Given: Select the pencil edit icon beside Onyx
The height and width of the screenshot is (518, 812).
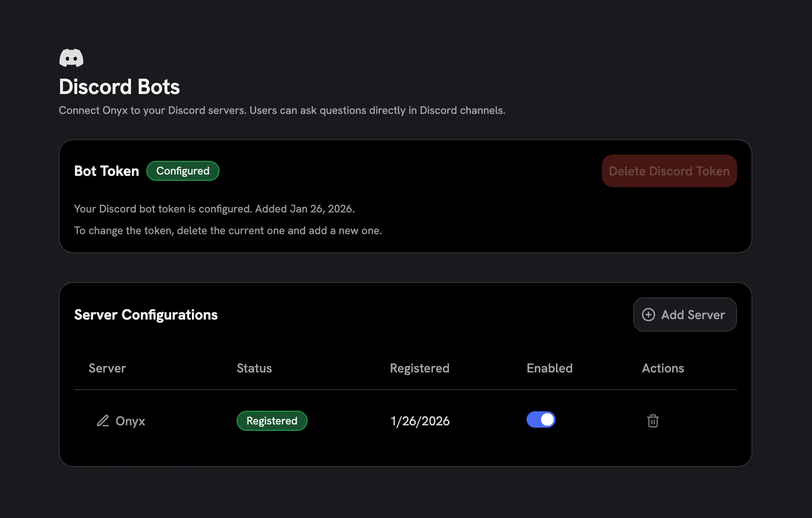Looking at the screenshot, I should 103,421.
